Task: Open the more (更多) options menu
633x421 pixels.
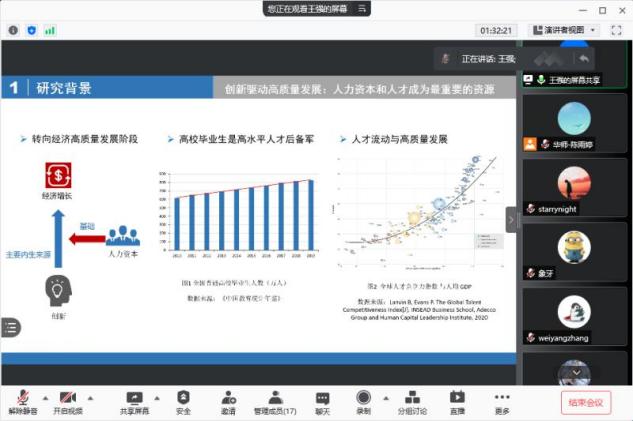Action: [x=502, y=400]
